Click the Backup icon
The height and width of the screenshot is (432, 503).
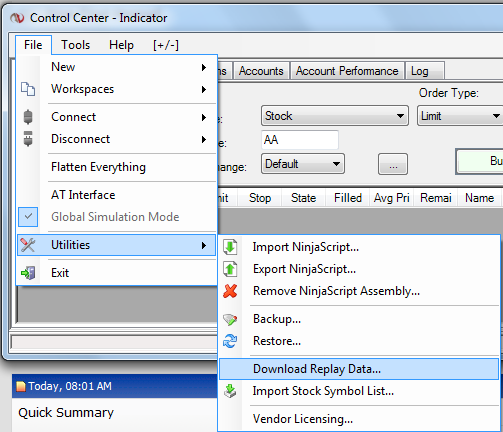click(x=230, y=319)
